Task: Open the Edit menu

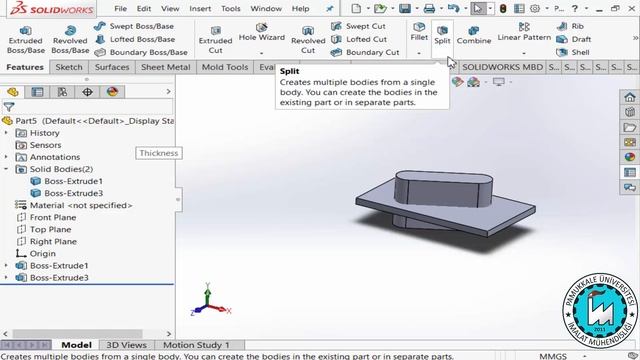Action: tap(144, 9)
